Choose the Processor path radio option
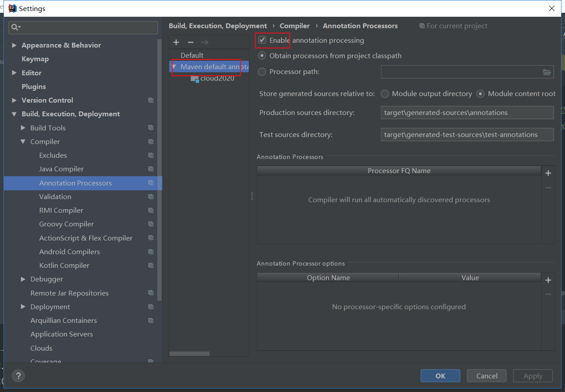The image size is (565, 392). (262, 72)
